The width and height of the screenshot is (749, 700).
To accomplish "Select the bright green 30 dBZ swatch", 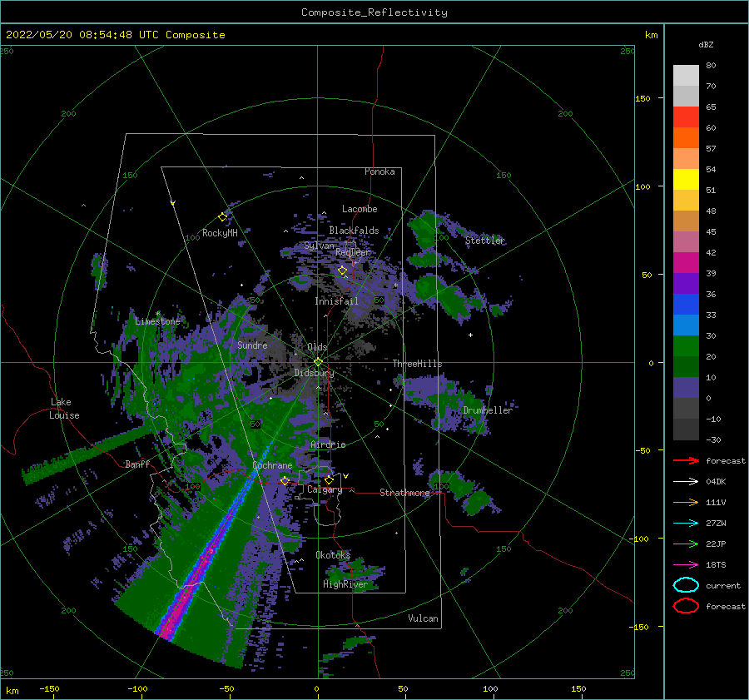I will (x=686, y=346).
